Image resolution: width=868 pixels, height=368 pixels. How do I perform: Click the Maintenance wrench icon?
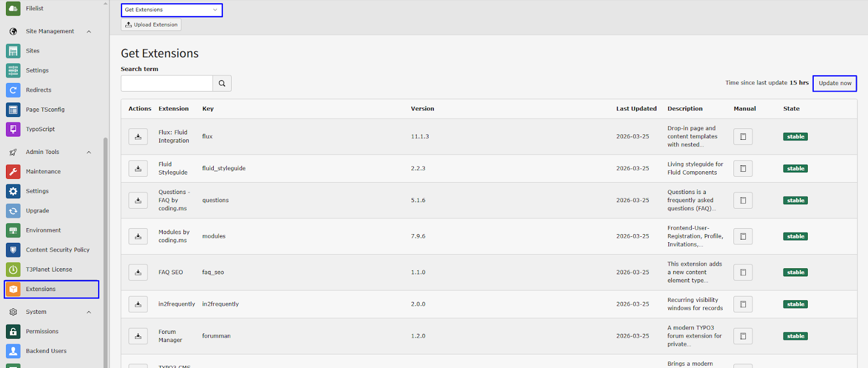coord(13,171)
